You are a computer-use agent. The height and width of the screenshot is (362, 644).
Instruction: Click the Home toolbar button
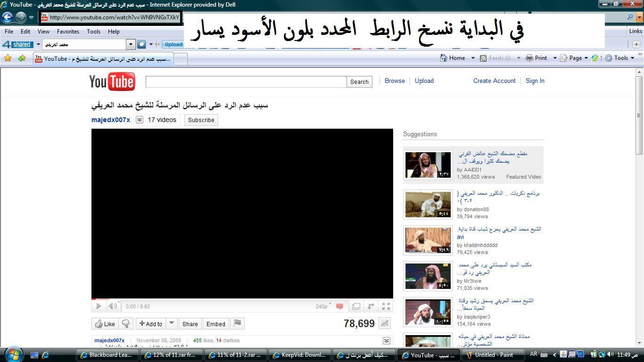(x=453, y=58)
